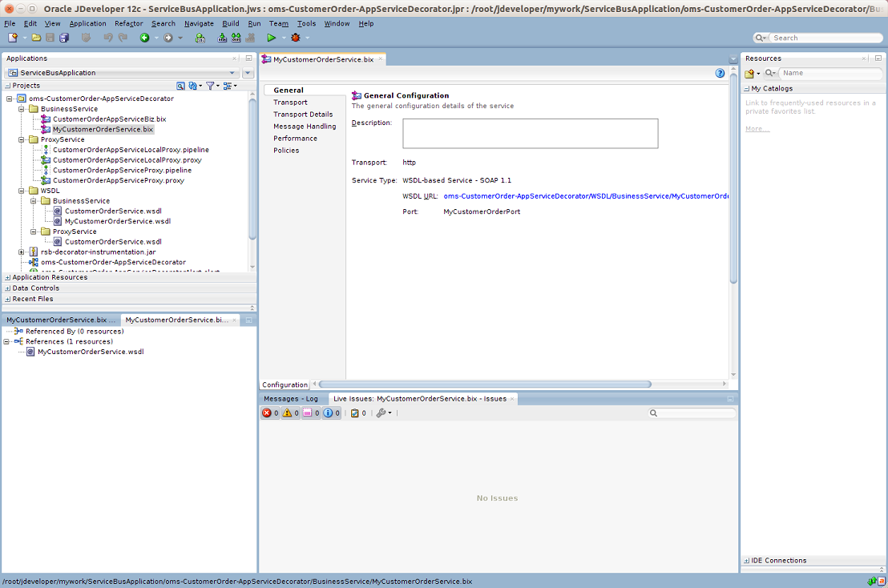Open the Refactor menu
The width and height of the screenshot is (888, 588).
128,24
